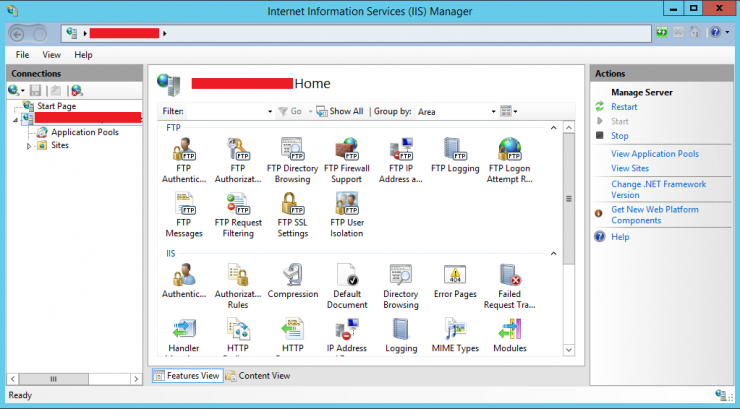Open Compression feature
Viewport: 740px width, 409px height.
tap(293, 281)
